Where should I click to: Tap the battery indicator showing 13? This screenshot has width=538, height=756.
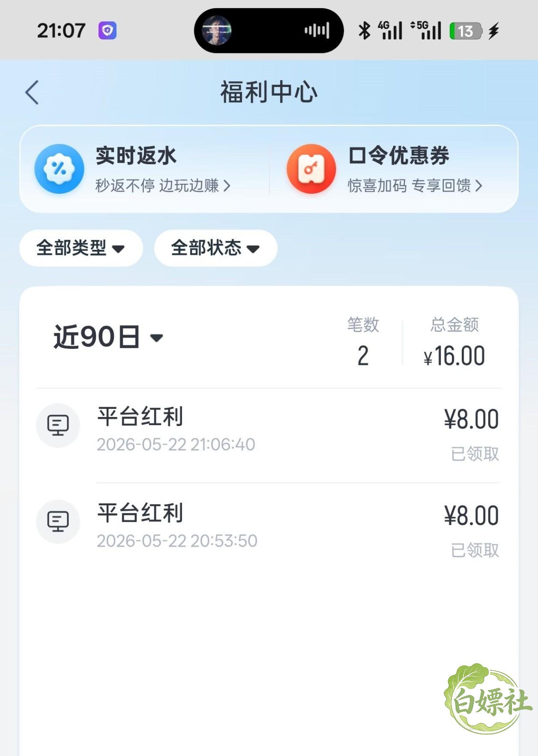coord(466,31)
